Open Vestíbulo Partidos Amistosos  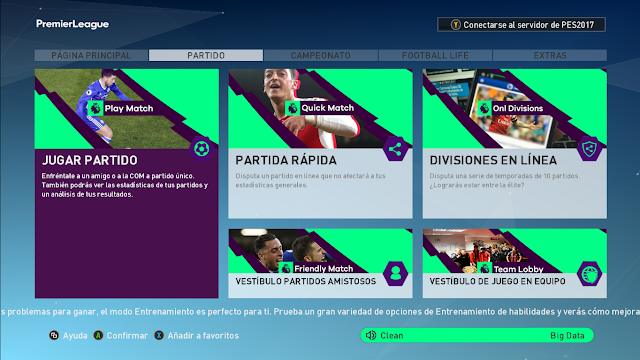306,281
